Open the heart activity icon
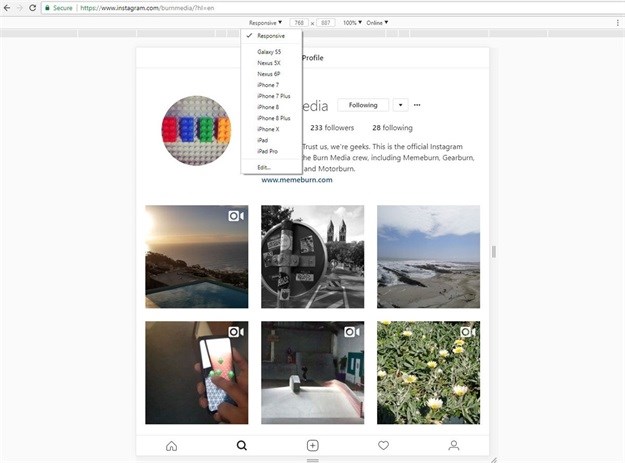625x463 pixels. tap(383, 445)
